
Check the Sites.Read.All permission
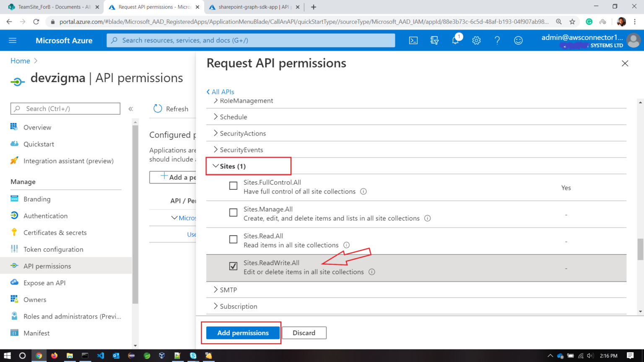[x=233, y=239]
